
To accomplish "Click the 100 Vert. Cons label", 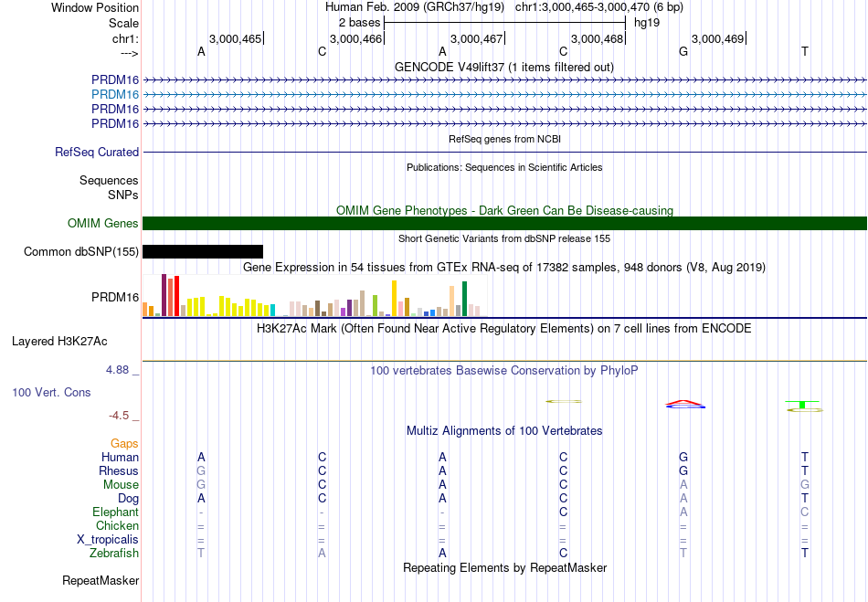I will [51, 392].
